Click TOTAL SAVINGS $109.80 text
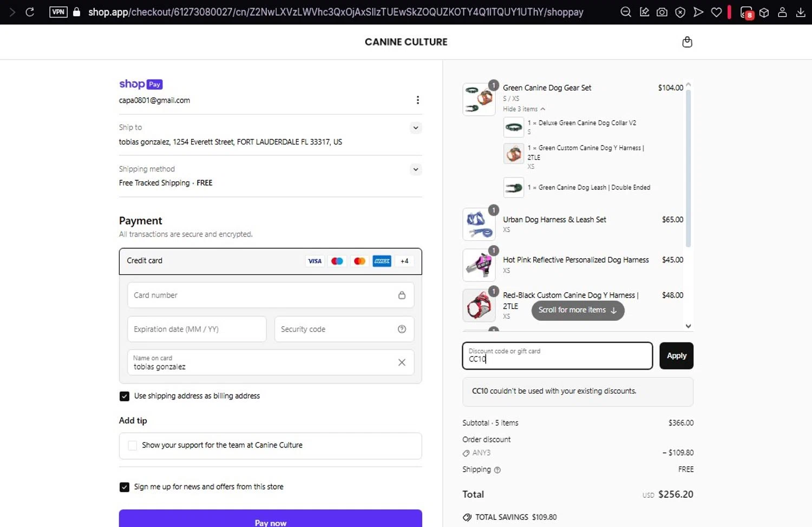This screenshot has height=527, width=812. pyautogui.click(x=516, y=517)
